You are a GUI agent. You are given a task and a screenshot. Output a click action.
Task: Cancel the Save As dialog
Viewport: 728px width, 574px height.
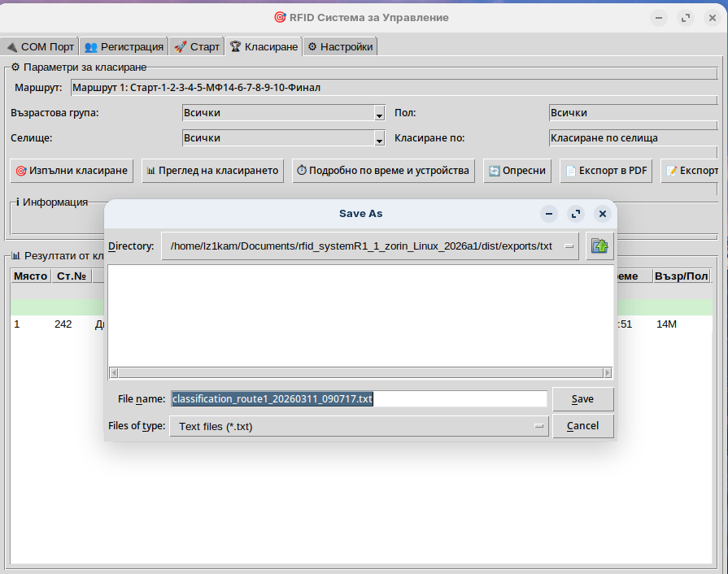pos(582,426)
